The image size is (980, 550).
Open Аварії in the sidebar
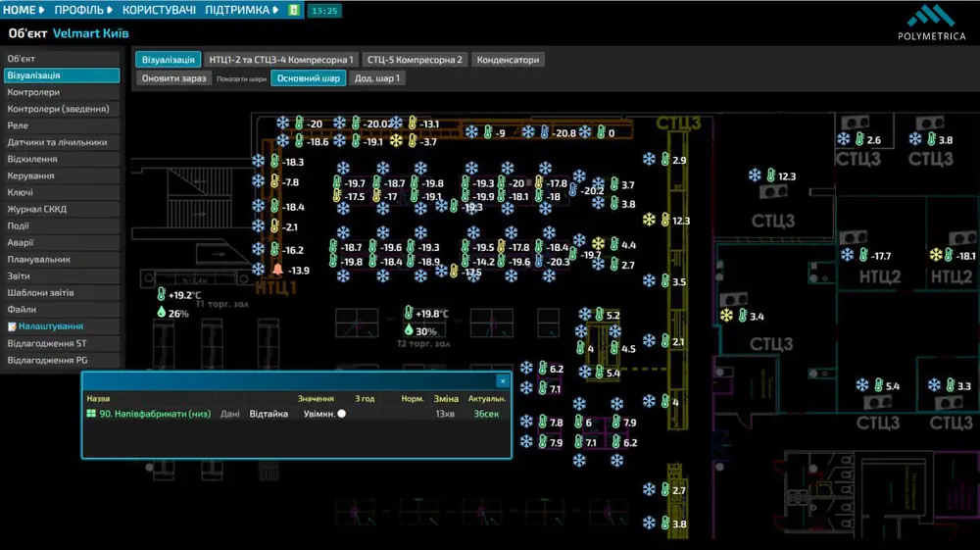(61, 242)
